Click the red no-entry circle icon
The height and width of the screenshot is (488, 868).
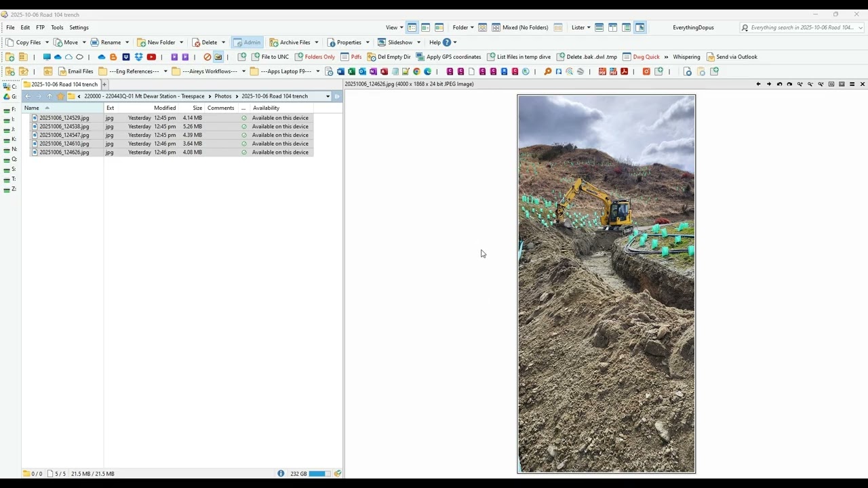(x=208, y=57)
